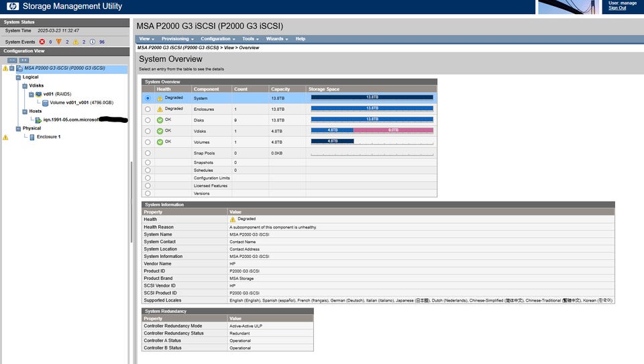Viewport: 644px width, 364px height.
Task: Collapse the Hosts tree node
Action: (x=25, y=111)
